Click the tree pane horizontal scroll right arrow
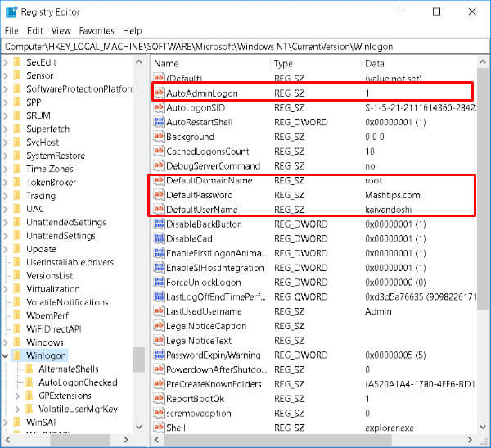The width and height of the screenshot is (491, 448). click(126, 440)
